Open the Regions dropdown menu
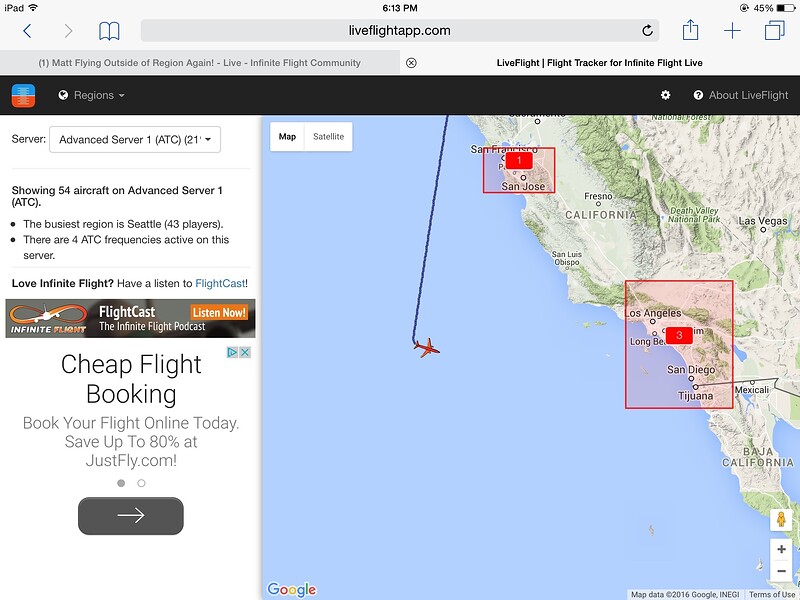 point(92,95)
